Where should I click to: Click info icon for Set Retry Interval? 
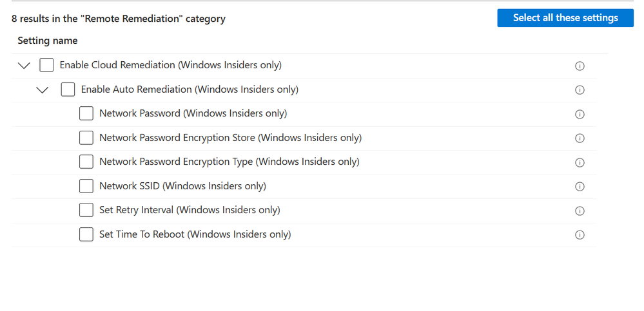(x=580, y=211)
